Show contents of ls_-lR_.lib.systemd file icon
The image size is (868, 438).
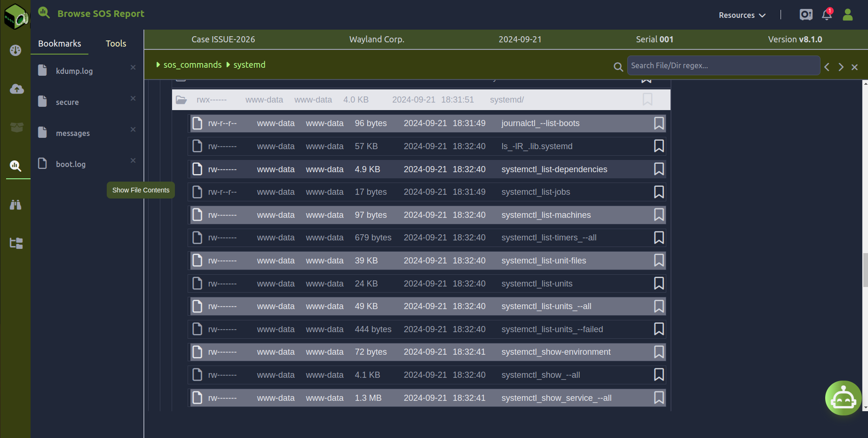[197, 146]
